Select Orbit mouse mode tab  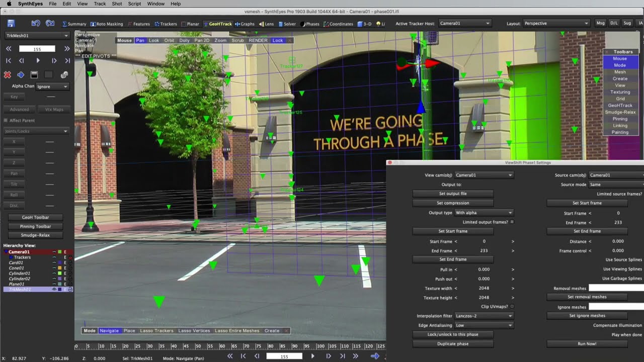click(x=169, y=40)
